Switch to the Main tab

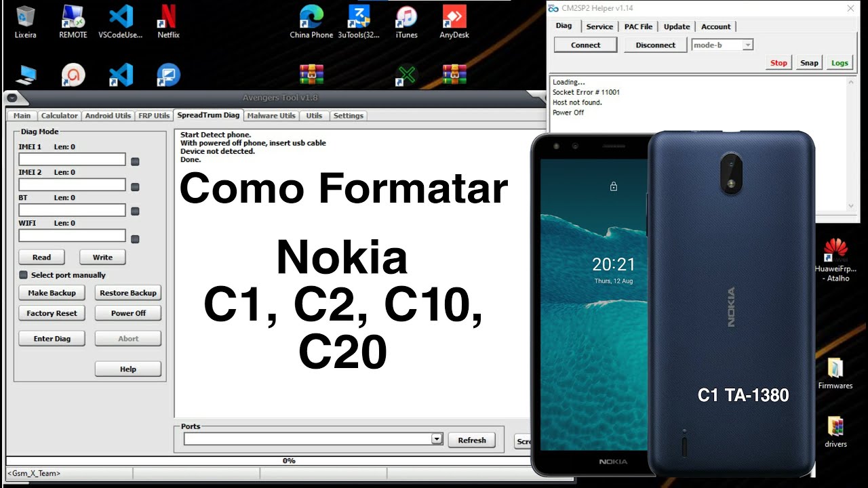click(22, 116)
